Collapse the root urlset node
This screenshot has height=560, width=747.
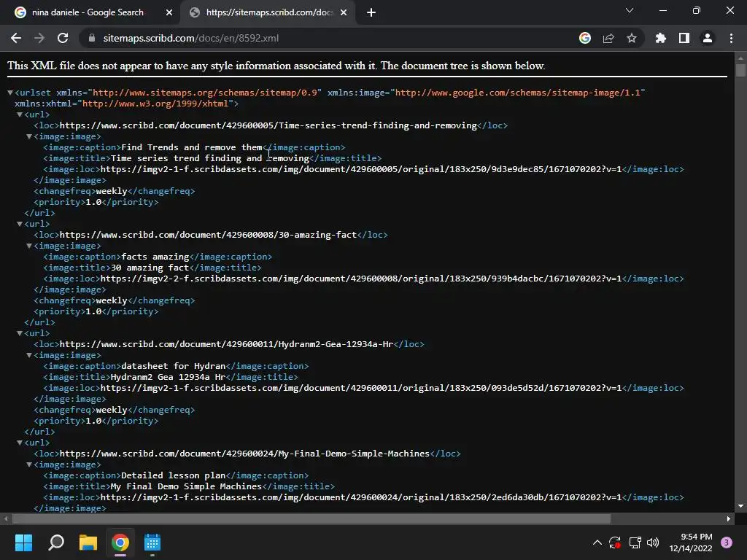(10, 93)
